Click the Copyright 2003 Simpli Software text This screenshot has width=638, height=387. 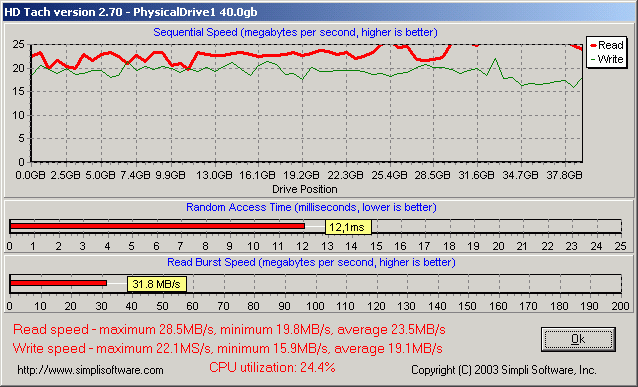click(504, 370)
